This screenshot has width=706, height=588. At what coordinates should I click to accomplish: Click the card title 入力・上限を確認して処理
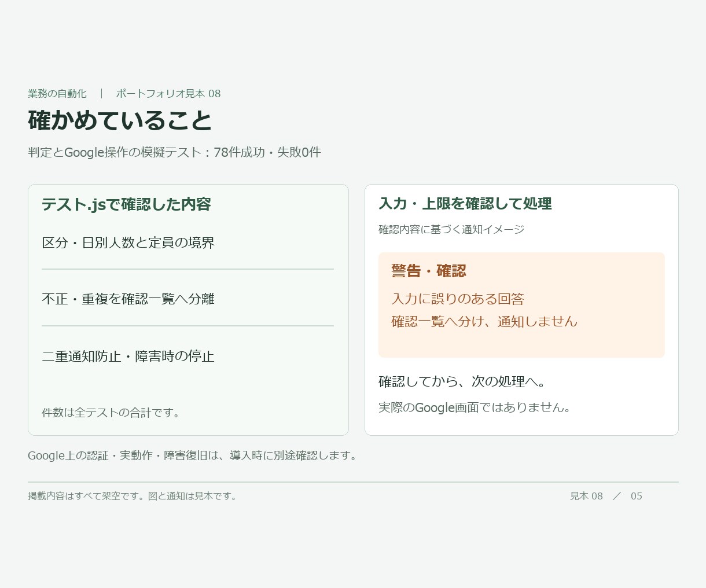click(465, 204)
